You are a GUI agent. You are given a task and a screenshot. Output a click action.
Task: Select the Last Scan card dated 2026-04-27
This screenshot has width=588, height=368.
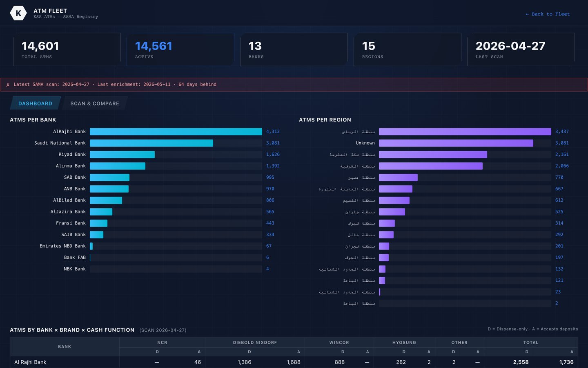point(521,49)
